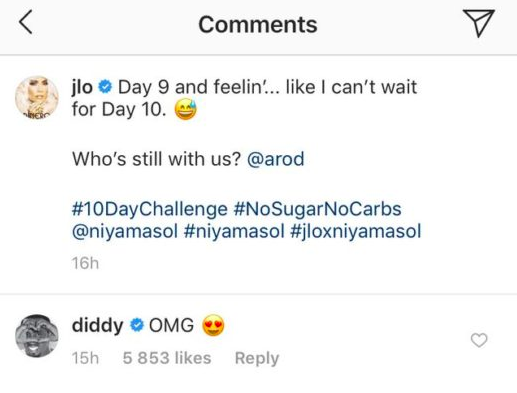517x393 pixels.
Task: Open diddy username link
Action: [x=97, y=325]
